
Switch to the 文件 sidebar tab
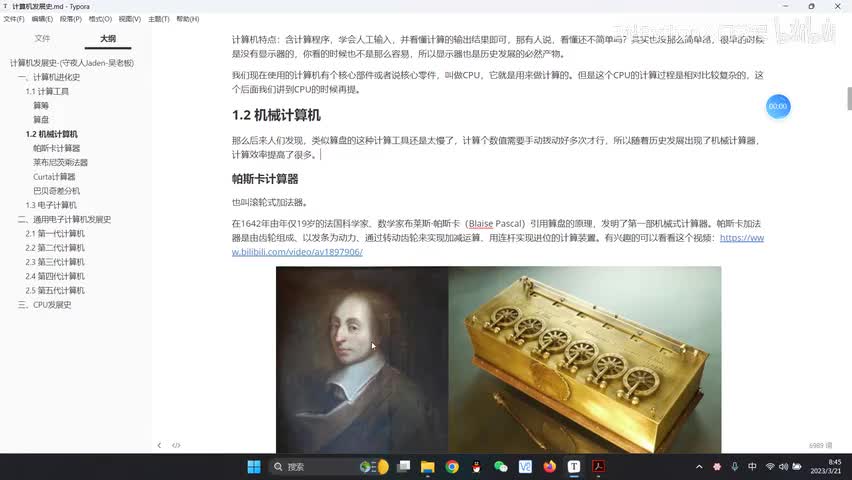point(42,39)
